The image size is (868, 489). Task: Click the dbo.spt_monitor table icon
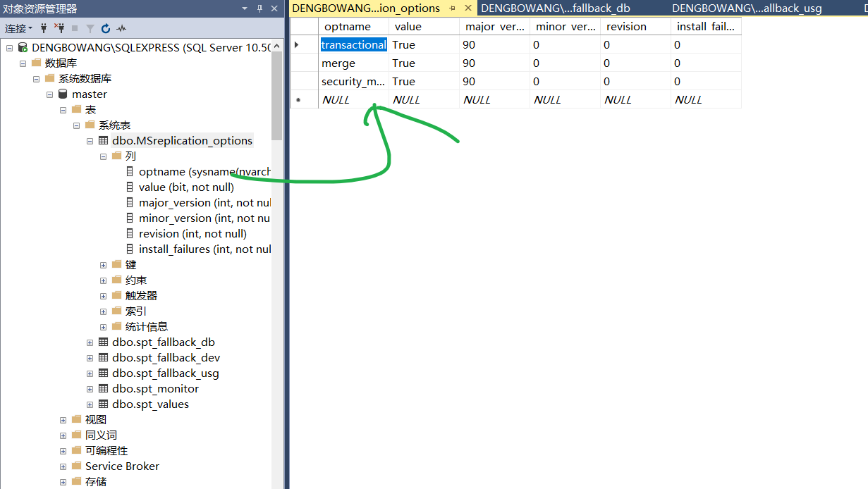pos(102,388)
